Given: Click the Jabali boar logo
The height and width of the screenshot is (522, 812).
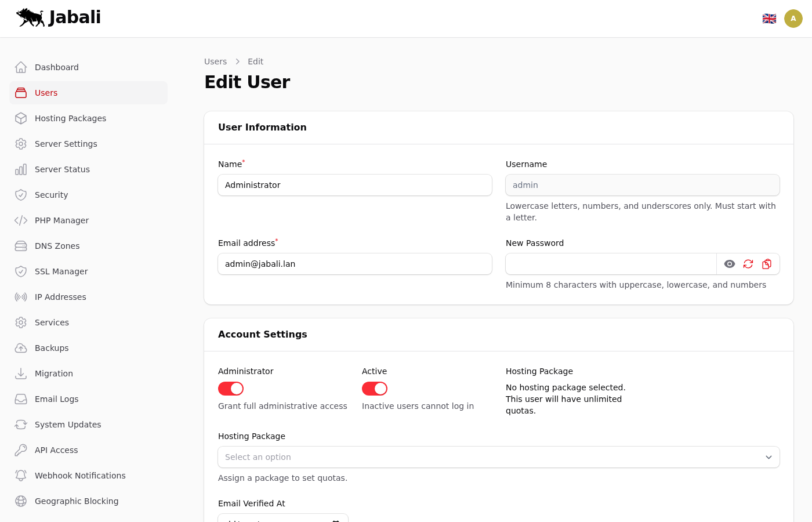Looking at the screenshot, I should pos(31,17).
